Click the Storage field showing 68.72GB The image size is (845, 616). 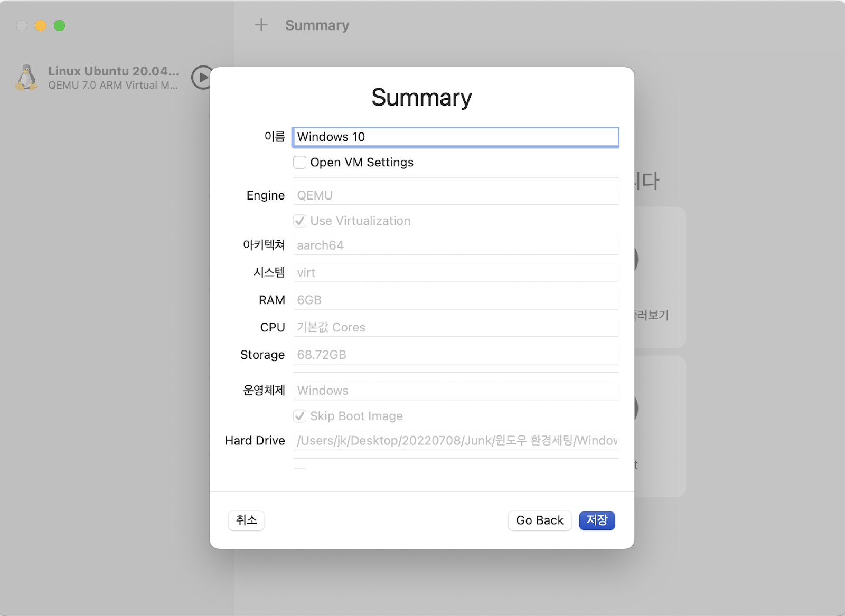pos(456,355)
